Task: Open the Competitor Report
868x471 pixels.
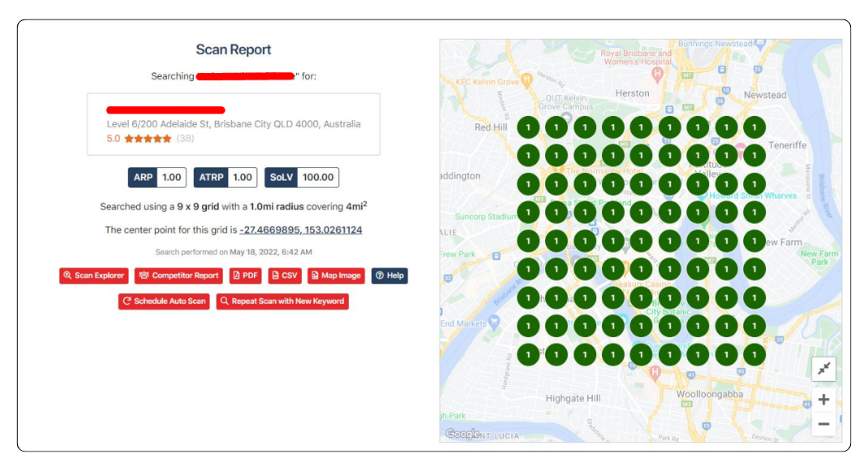Action: coord(178,276)
